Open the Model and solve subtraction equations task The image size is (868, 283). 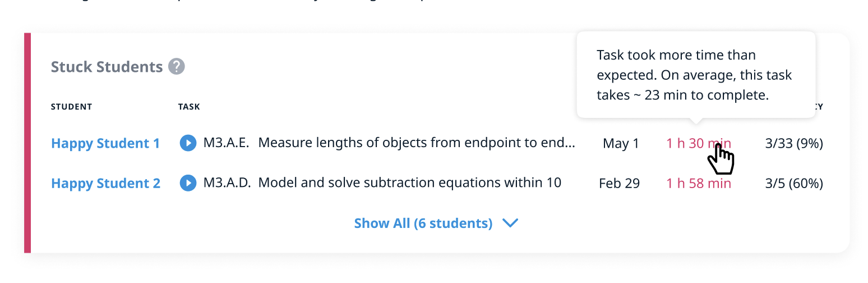(x=409, y=183)
